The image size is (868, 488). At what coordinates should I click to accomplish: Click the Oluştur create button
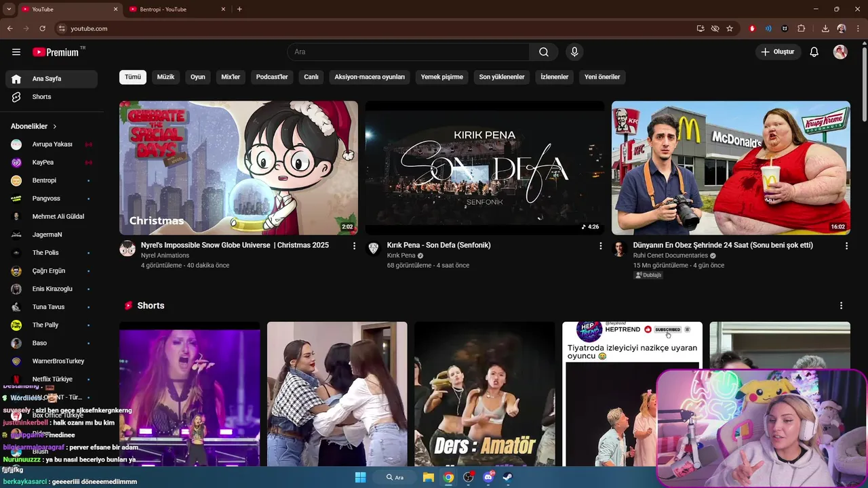pyautogui.click(x=778, y=52)
